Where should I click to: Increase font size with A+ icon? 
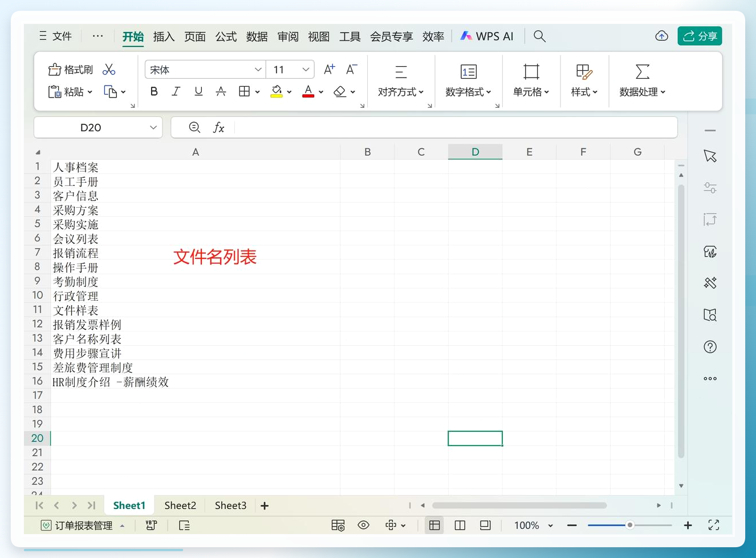click(x=330, y=70)
